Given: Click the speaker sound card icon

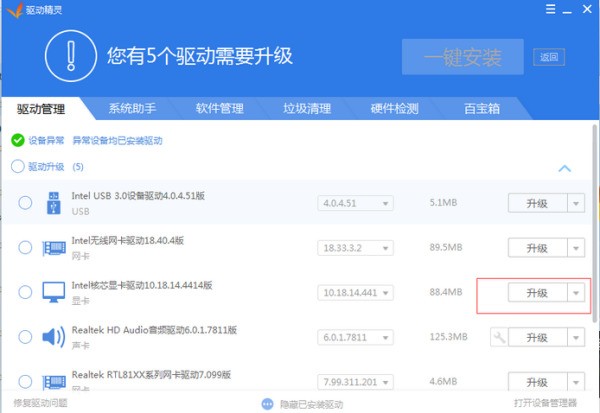Looking at the screenshot, I should [54, 337].
